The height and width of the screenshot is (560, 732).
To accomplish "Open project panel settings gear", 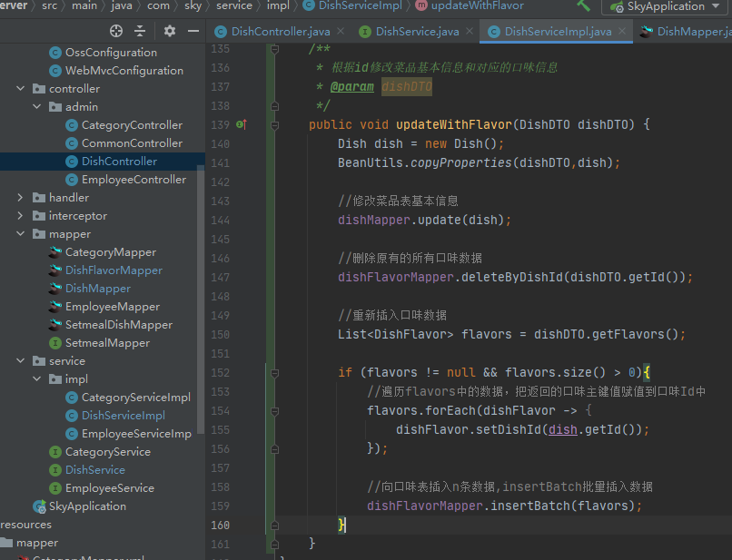I will click(x=170, y=31).
